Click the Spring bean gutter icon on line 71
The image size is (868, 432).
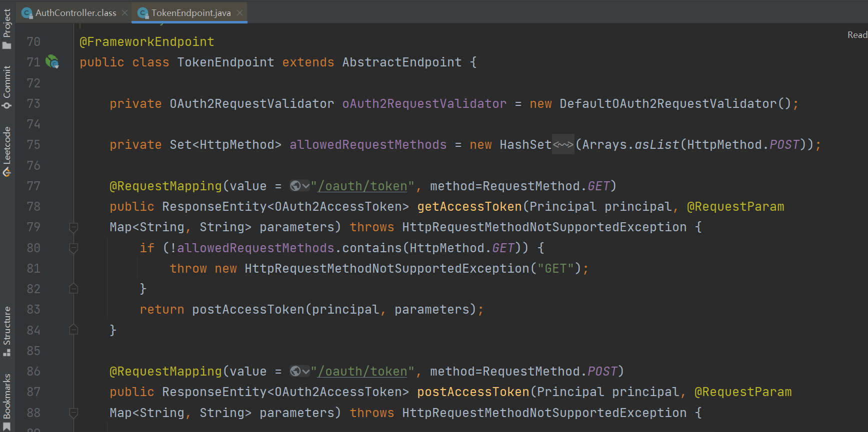pos(52,62)
